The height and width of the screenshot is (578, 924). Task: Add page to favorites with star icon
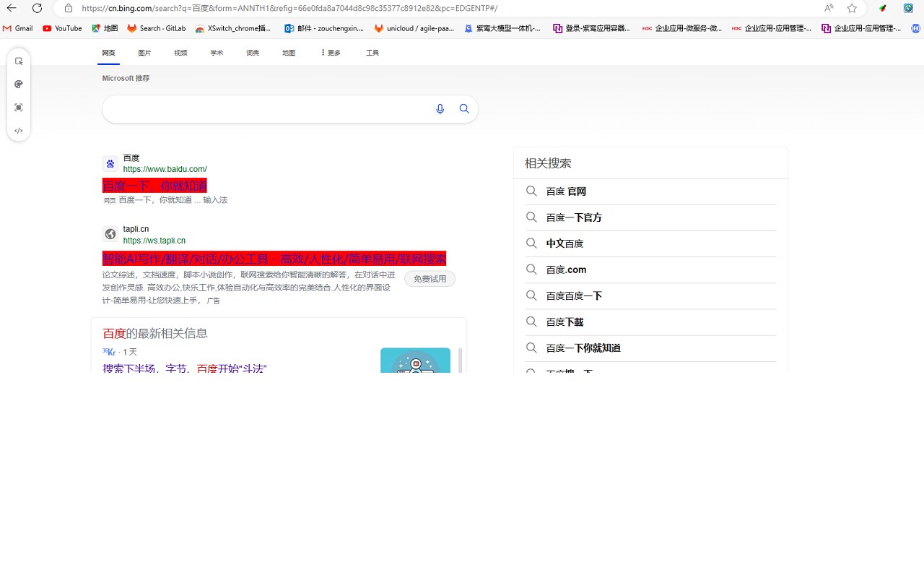click(852, 8)
